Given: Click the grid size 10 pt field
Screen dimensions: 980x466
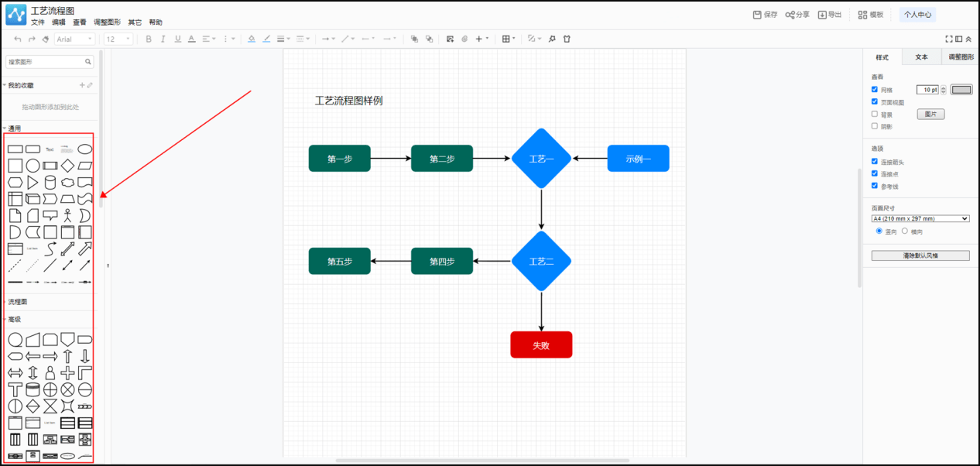Looking at the screenshot, I should 927,90.
